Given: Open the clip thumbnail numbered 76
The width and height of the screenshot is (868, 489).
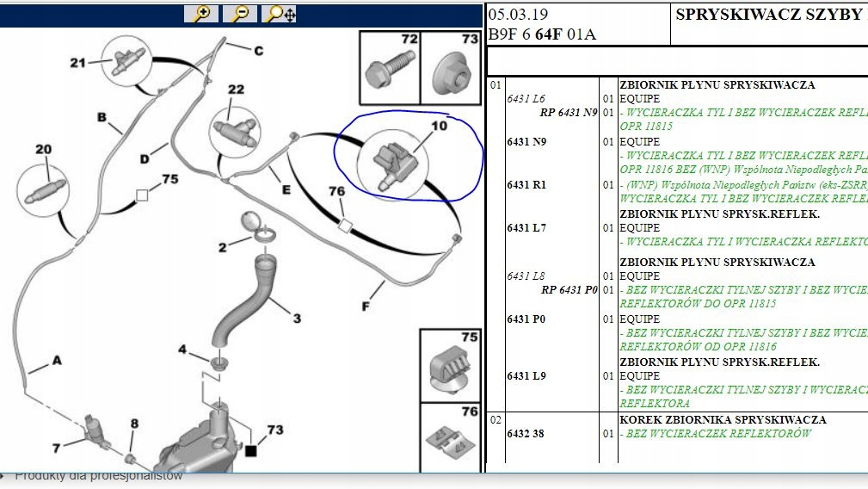Looking at the screenshot, I should tap(450, 437).
